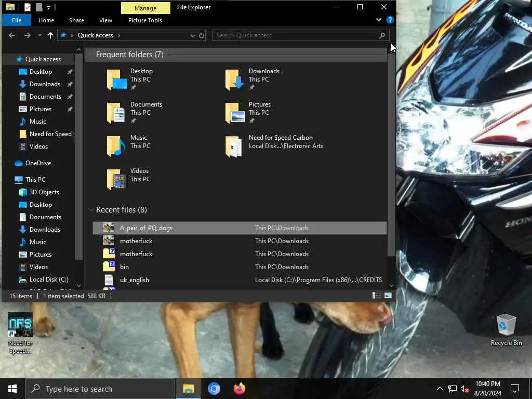This screenshot has height=399, width=532.
Task: Click the navigation pane vertical scrollbar
Action: 79,156
